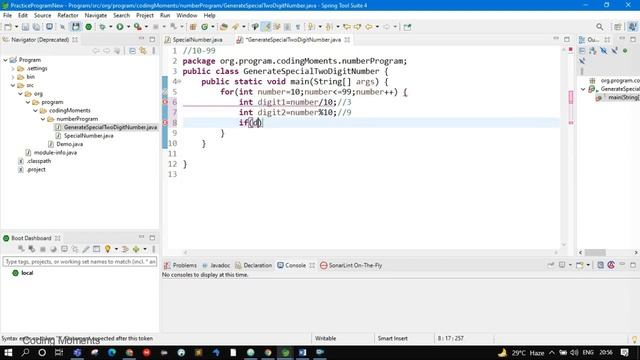Open the toolbar Search magnifier icon

click(x=600, y=27)
